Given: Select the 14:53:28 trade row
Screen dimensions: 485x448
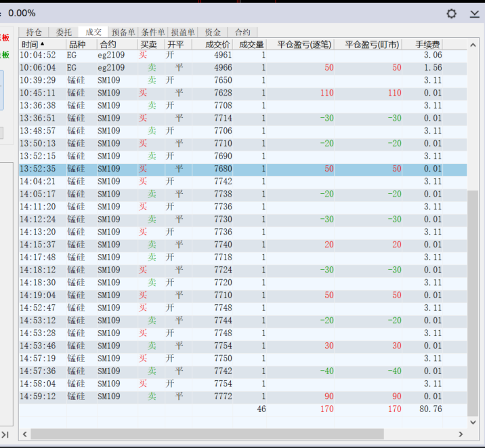Looking at the screenshot, I should coord(242,333).
